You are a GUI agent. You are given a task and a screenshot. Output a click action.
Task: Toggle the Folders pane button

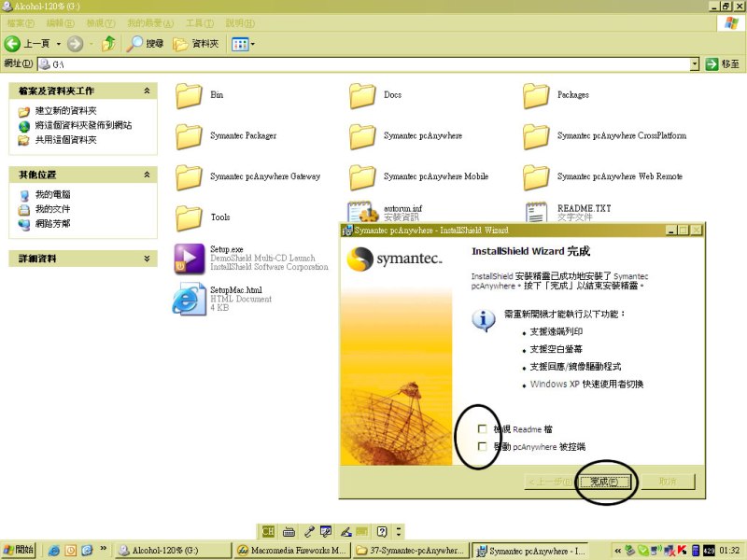pos(196,44)
